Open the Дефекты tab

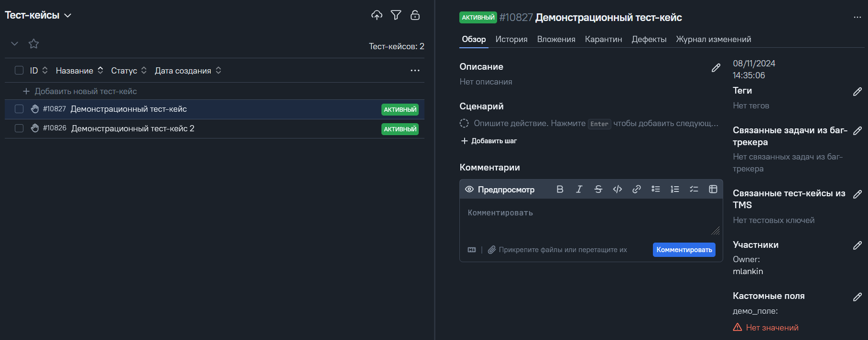pos(649,39)
